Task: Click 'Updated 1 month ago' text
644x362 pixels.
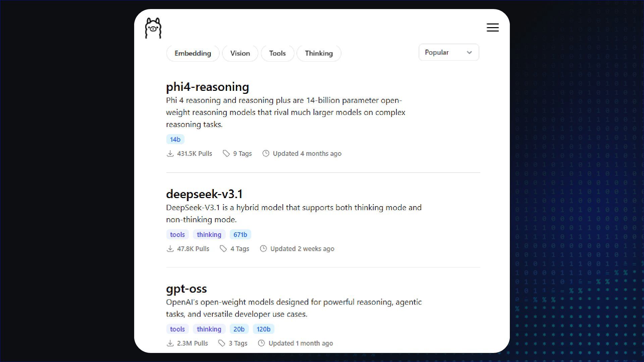Action: 301,343
